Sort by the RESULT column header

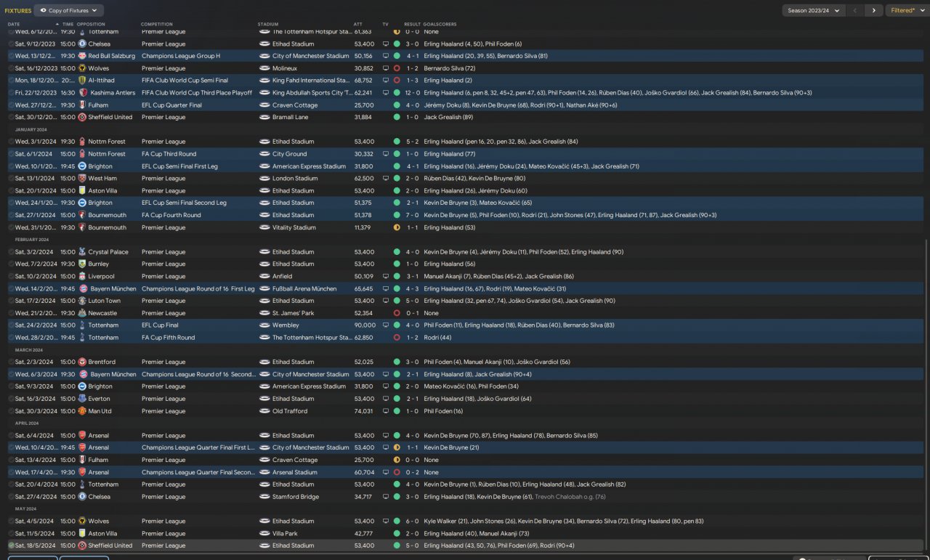[x=412, y=24]
